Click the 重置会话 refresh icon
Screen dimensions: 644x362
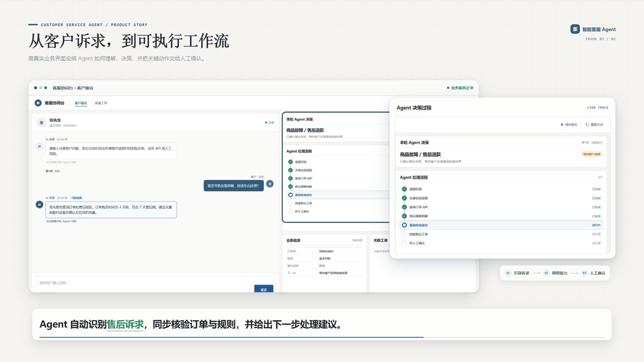pyautogui.click(x=587, y=125)
